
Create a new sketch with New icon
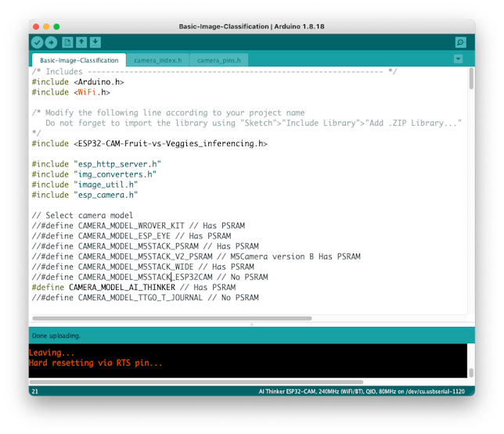click(67, 42)
